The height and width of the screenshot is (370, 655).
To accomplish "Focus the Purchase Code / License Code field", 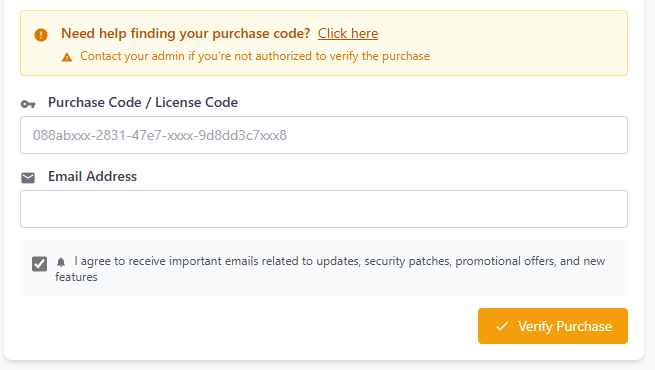I will [324, 135].
